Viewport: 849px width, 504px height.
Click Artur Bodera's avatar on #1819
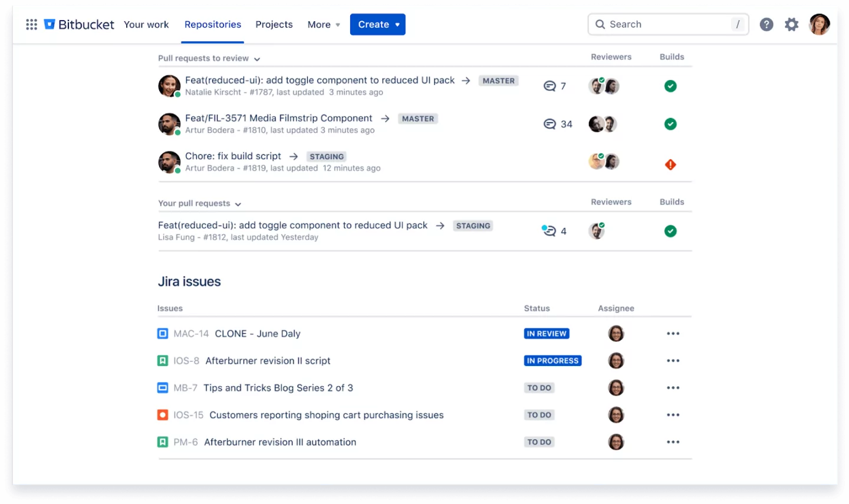(169, 162)
